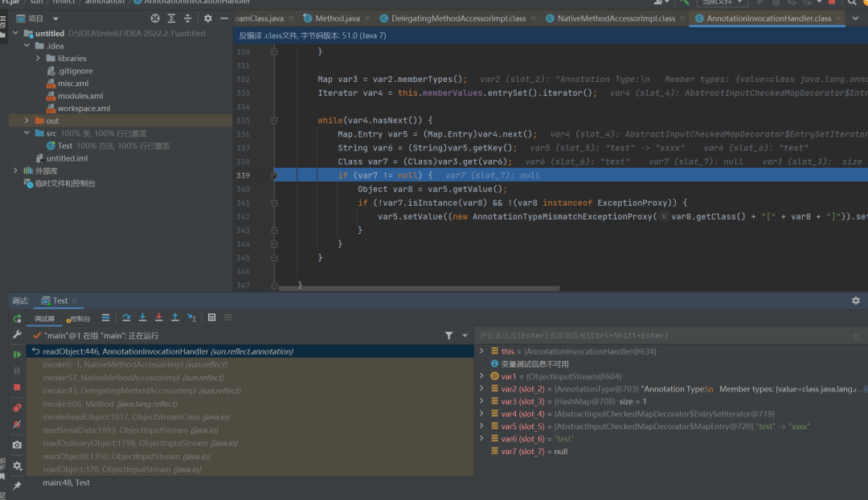Collapse all items in project panel
The height and width of the screenshot is (500, 868).
click(x=187, y=18)
